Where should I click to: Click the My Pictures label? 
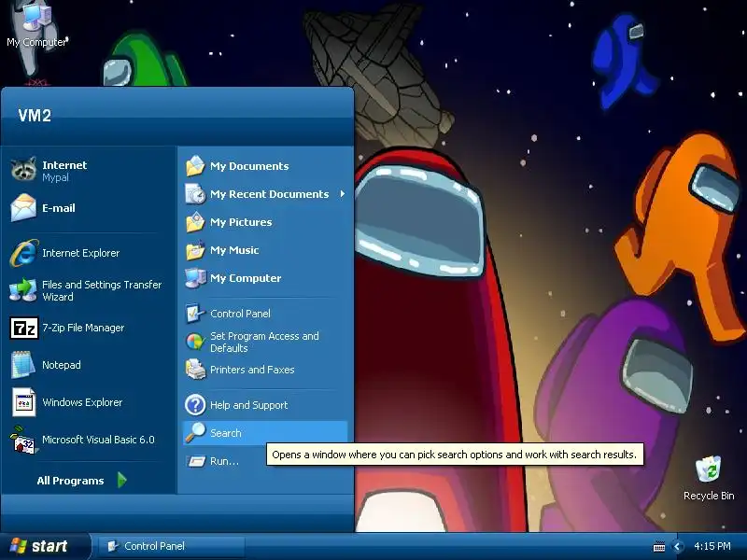[x=241, y=222]
